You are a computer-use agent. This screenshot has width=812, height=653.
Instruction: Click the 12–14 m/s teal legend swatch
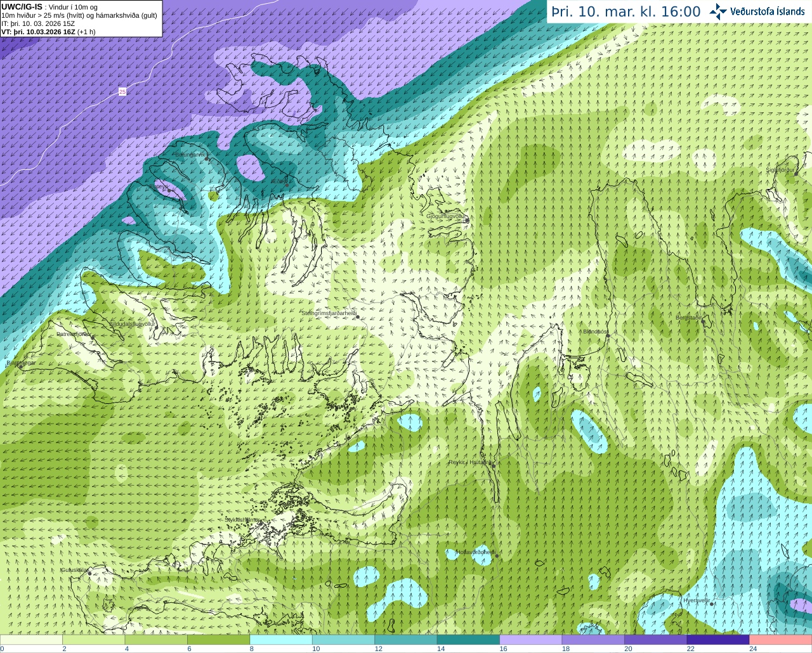coord(406,640)
